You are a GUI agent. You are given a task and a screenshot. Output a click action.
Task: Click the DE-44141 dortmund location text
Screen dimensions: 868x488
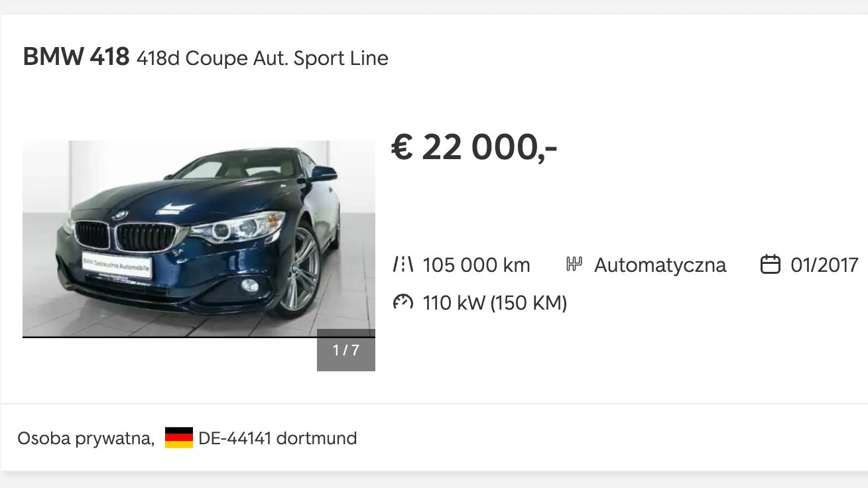coord(277,438)
